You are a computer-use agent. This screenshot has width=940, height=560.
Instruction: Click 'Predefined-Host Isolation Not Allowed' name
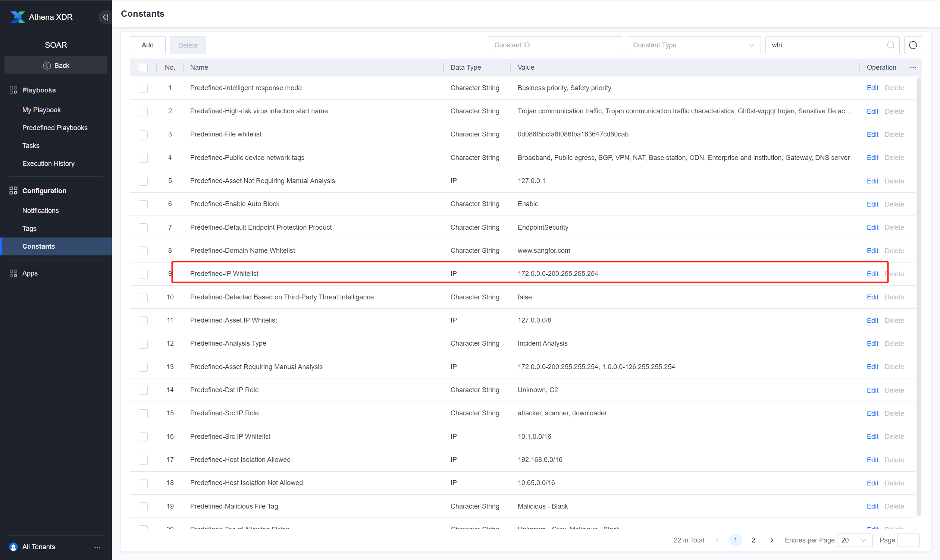(x=247, y=483)
